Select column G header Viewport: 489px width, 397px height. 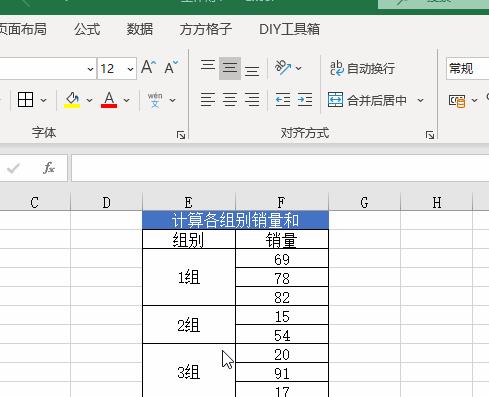pyautogui.click(x=364, y=202)
